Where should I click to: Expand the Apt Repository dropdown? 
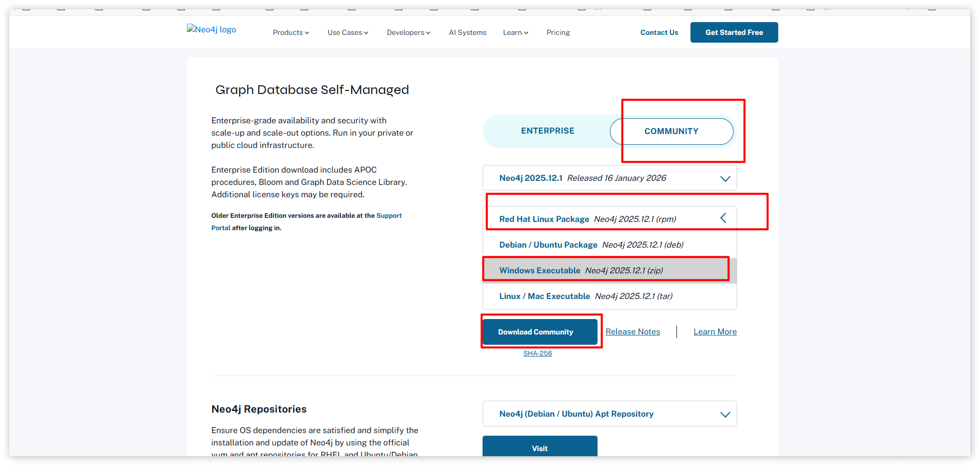[x=610, y=414]
